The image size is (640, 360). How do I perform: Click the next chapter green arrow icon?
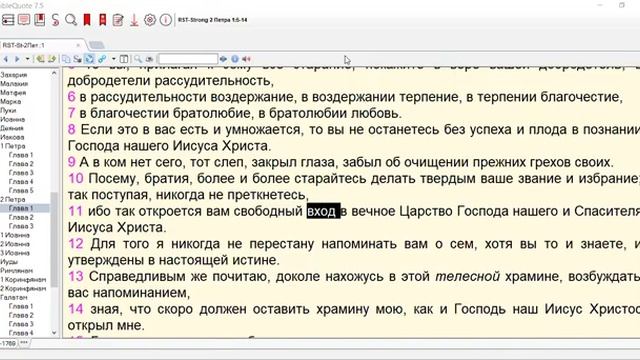coord(52,59)
